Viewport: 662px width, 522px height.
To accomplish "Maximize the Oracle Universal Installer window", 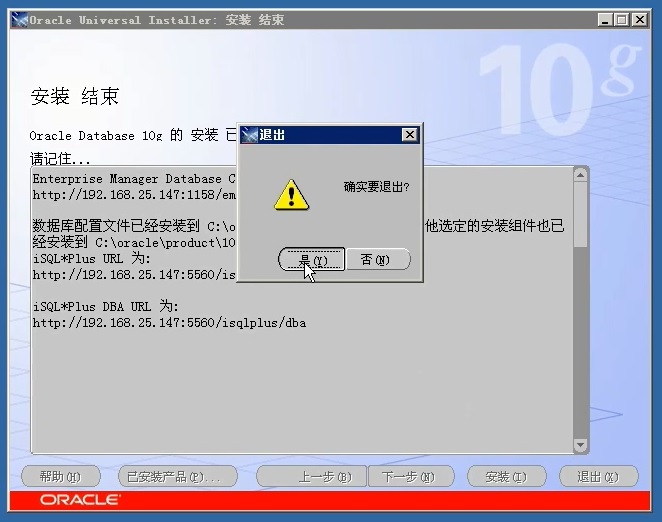I will pos(621,20).
